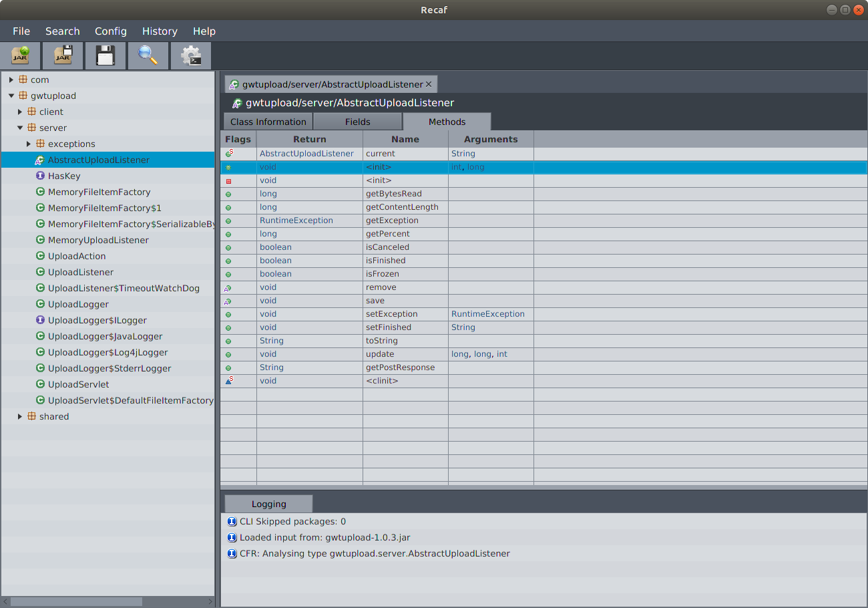868x608 pixels.
Task: Expand the com package node
Action: (x=11, y=80)
